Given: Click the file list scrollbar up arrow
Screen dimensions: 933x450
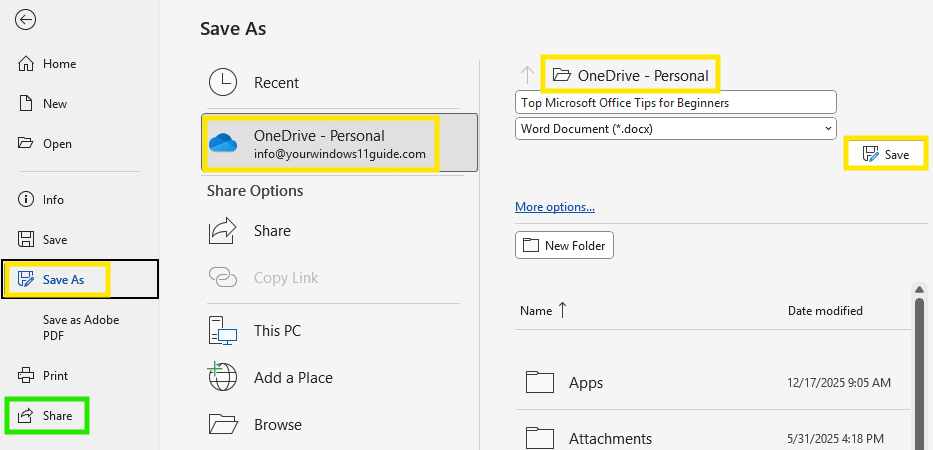Looking at the screenshot, I should point(919,289).
